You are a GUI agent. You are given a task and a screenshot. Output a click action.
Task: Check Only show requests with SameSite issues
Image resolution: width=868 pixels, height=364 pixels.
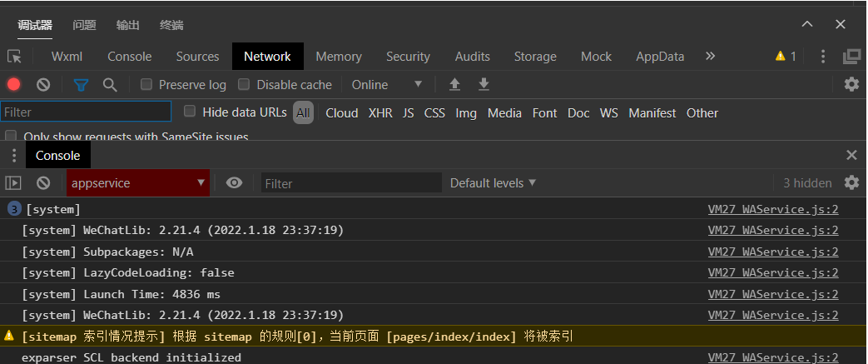11,136
